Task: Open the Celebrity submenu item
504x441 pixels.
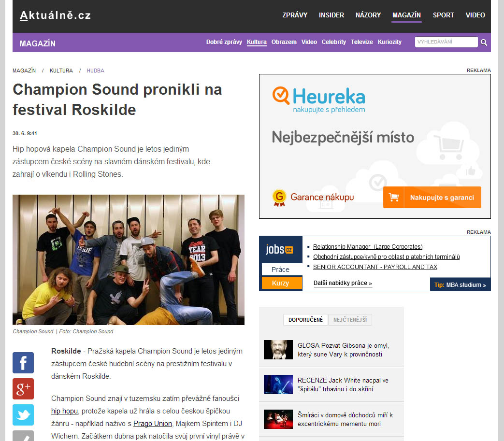Action: [333, 42]
